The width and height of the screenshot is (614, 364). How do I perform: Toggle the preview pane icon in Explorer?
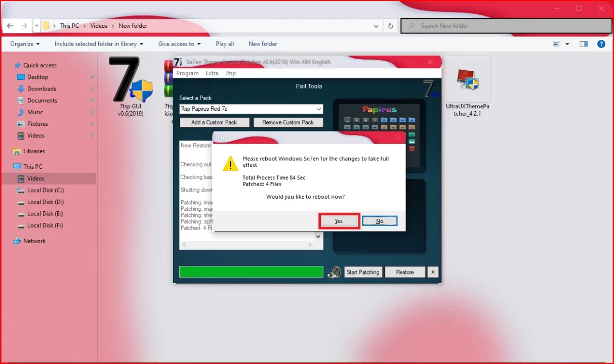pyautogui.click(x=584, y=44)
